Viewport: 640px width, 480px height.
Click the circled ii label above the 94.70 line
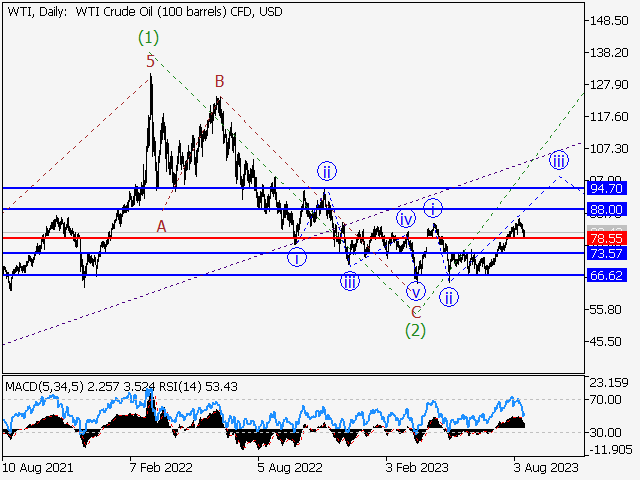[x=327, y=171]
